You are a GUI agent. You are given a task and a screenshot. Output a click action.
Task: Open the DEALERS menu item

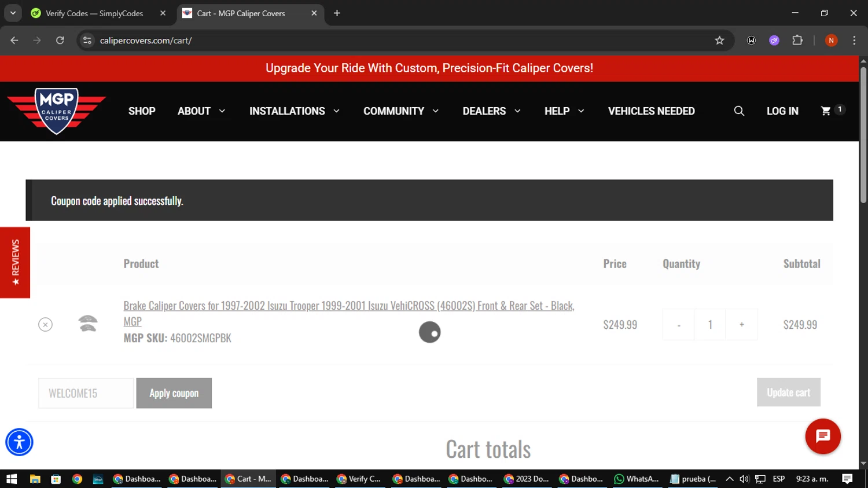484,111
